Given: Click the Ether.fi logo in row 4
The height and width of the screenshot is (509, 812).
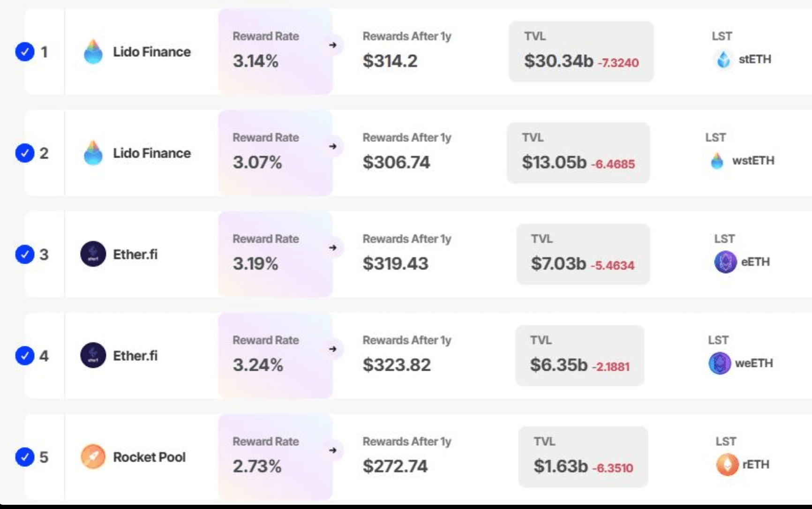Looking at the screenshot, I should coord(93,355).
